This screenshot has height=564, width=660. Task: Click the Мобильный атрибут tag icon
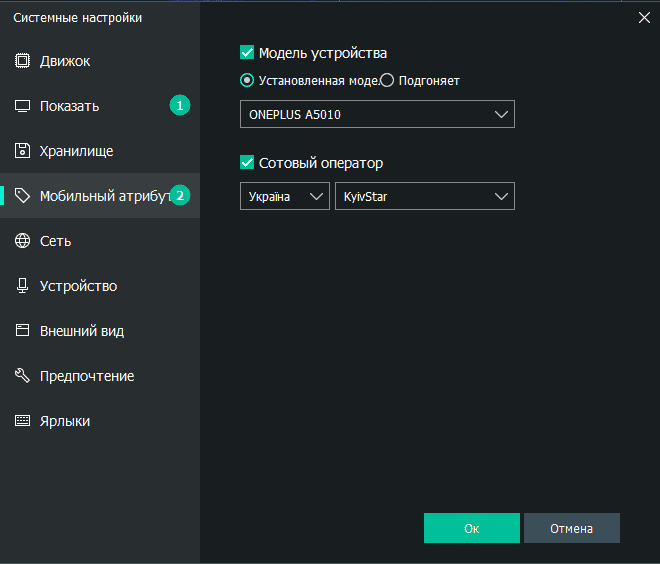(22, 196)
